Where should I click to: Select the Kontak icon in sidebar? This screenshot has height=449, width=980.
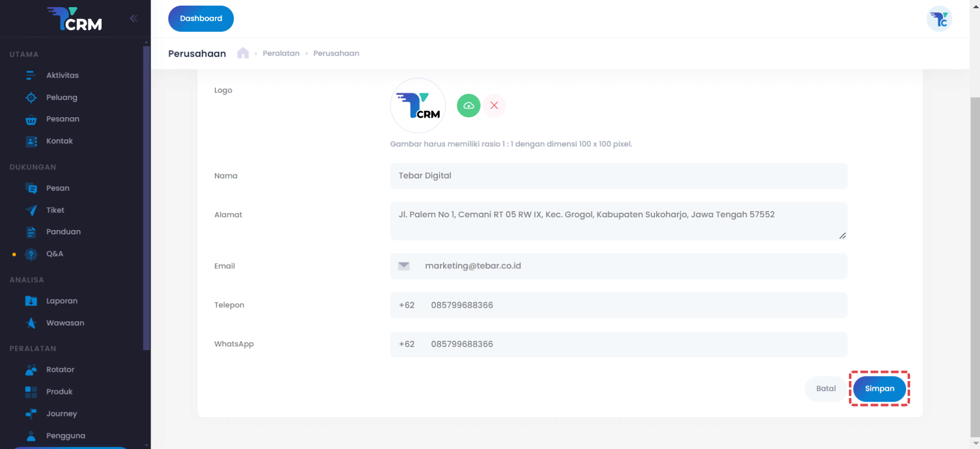click(31, 141)
